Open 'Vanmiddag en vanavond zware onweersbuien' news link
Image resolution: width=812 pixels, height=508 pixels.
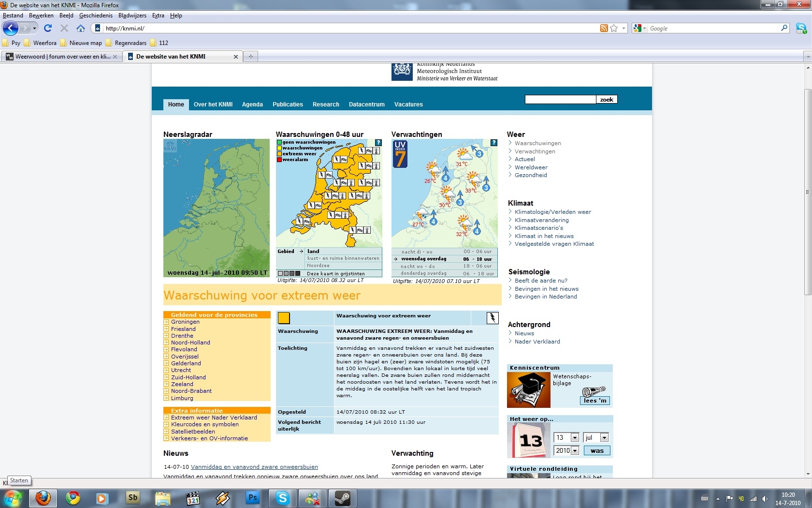pos(254,467)
